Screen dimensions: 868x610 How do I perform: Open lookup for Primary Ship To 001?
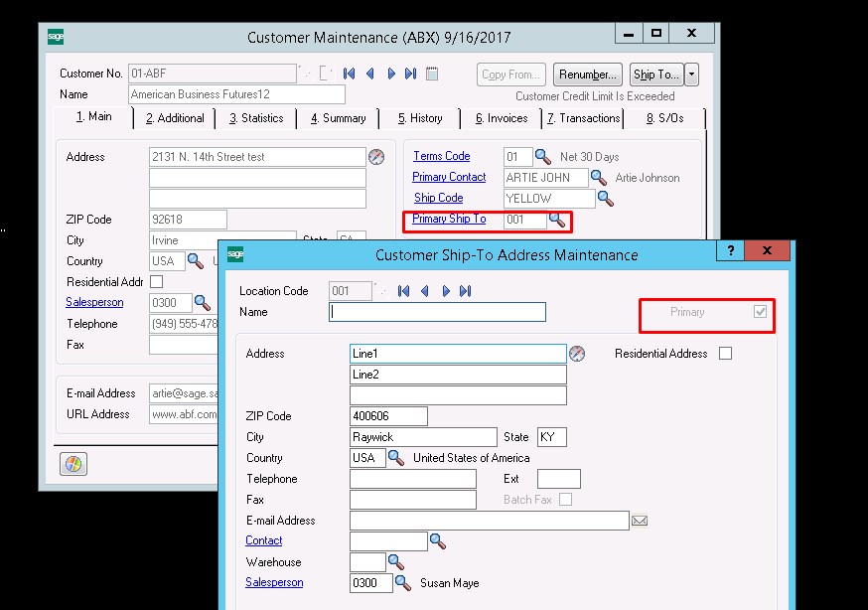[x=557, y=220]
